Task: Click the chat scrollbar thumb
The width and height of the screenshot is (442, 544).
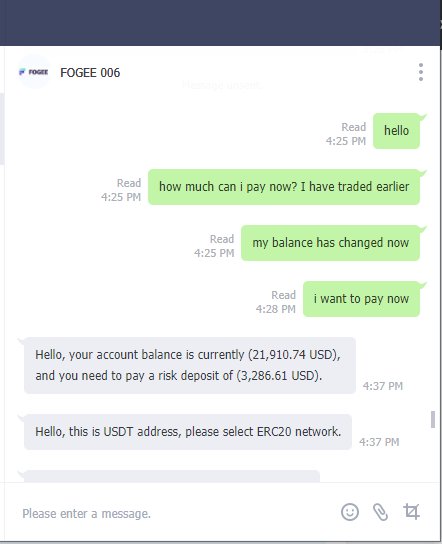Action: 433,419
